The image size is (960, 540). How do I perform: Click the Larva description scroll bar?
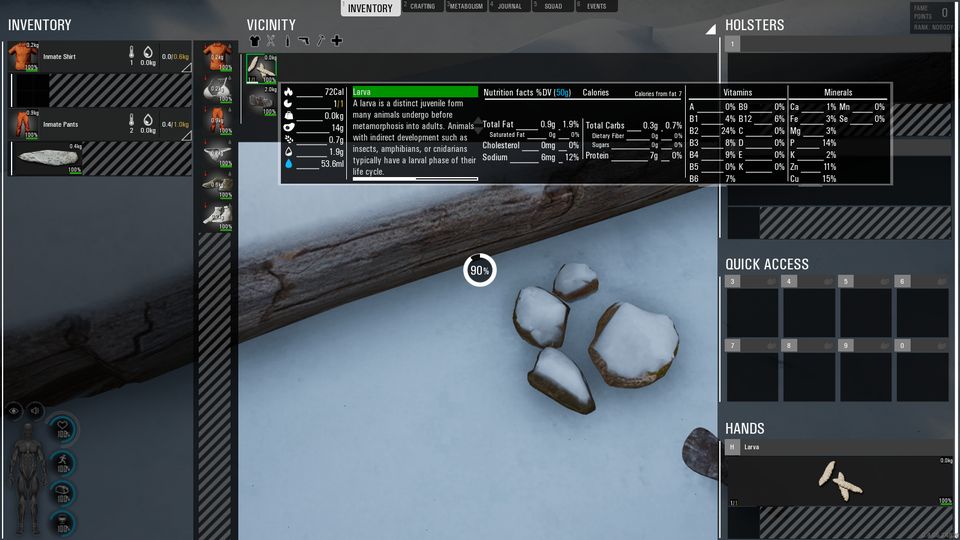[x=415, y=179]
